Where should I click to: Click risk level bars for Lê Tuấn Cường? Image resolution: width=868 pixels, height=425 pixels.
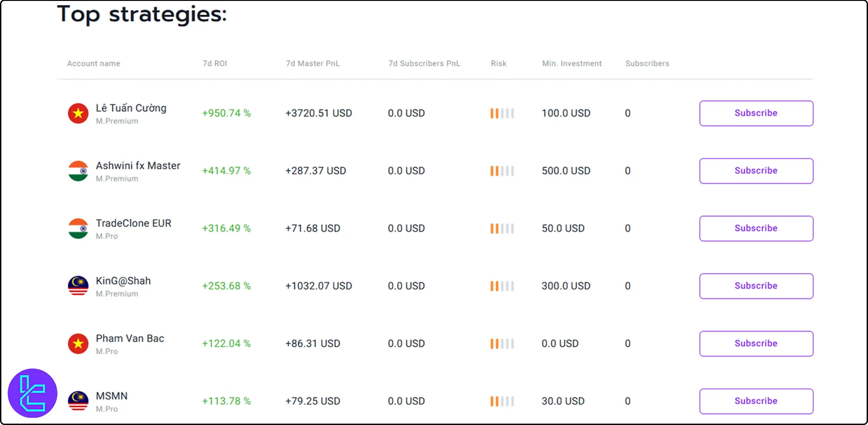click(x=502, y=113)
